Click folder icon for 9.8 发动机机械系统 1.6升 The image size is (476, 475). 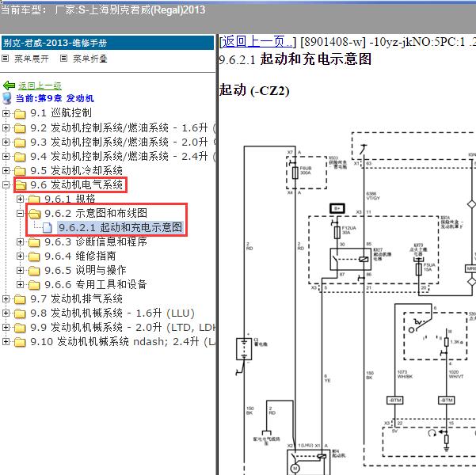click(x=20, y=313)
